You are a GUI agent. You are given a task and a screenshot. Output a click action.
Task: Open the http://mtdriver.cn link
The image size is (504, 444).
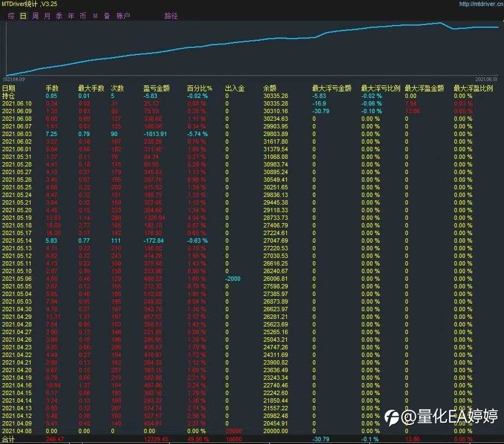(481, 4)
